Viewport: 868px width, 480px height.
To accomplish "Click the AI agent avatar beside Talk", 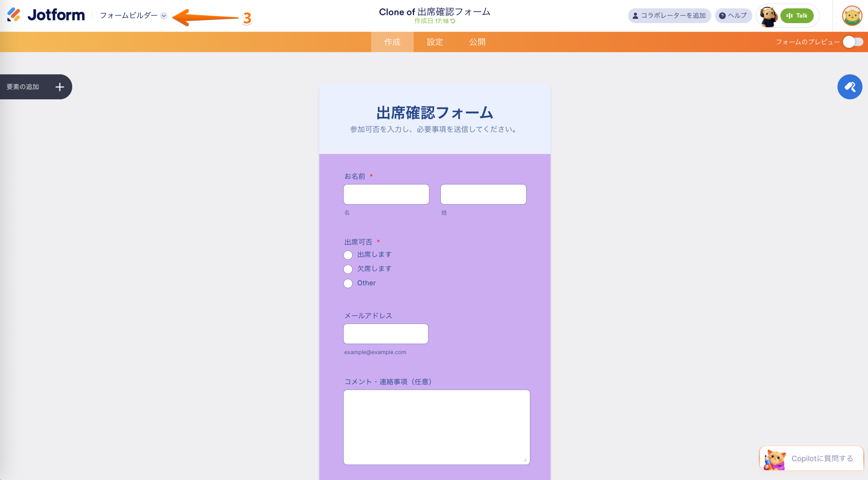I will pyautogui.click(x=768, y=16).
